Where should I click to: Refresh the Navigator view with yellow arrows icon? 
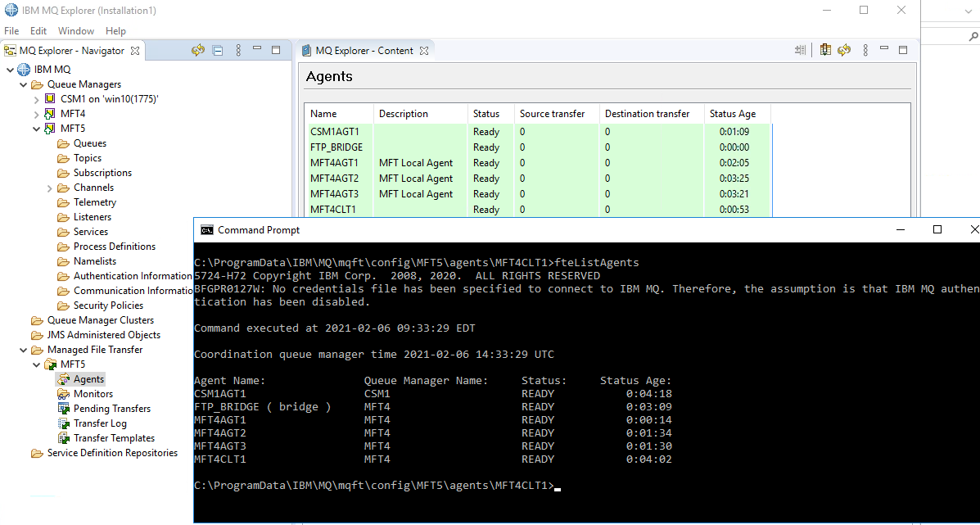pos(198,50)
